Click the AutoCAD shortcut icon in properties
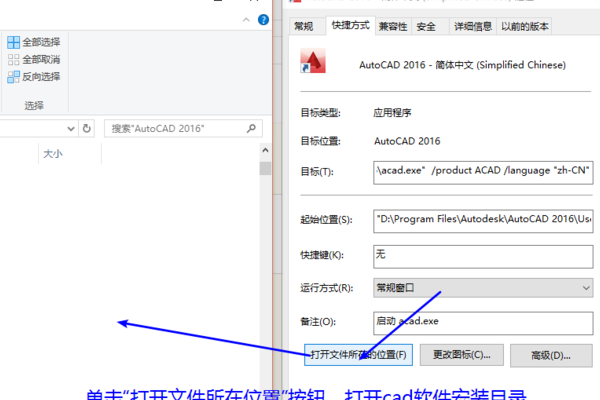 [313, 60]
